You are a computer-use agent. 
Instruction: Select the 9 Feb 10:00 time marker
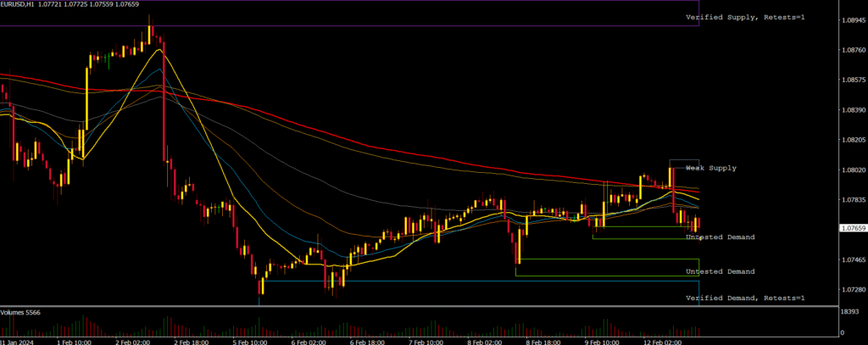601,341
